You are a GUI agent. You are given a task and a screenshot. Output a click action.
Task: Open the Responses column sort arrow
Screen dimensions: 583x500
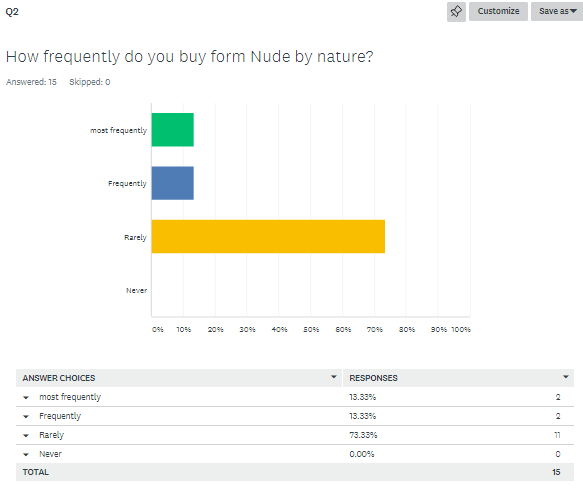[566, 377]
